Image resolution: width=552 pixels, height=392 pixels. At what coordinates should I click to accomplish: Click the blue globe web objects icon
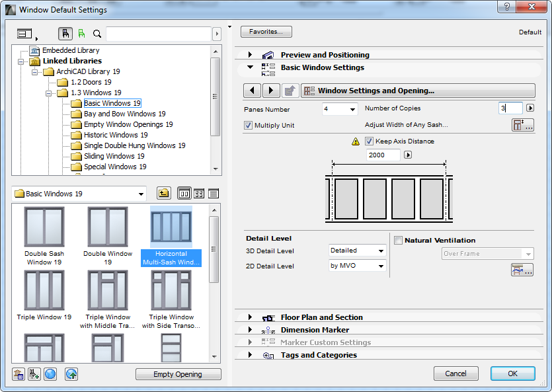tap(50, 374)
